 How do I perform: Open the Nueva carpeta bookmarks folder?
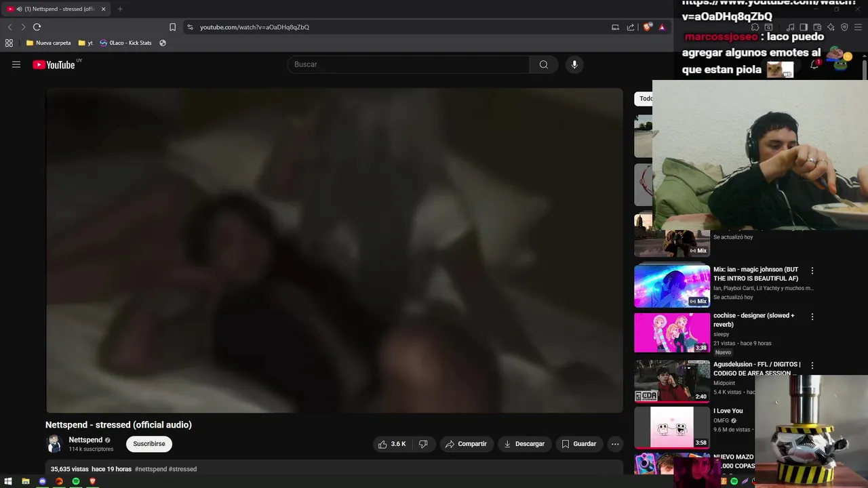click(48, 43)
